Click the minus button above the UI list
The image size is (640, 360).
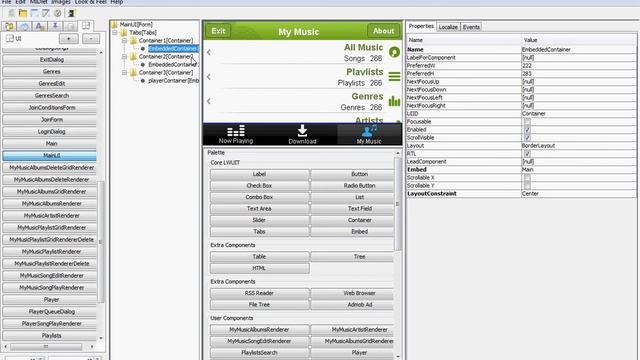(91, 39)
